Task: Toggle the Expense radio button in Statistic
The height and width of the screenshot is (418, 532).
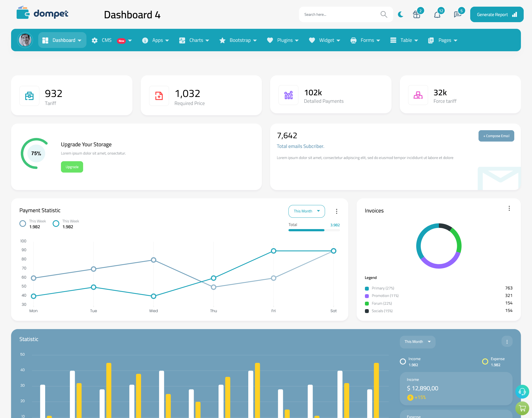Action: pos(485,359)
